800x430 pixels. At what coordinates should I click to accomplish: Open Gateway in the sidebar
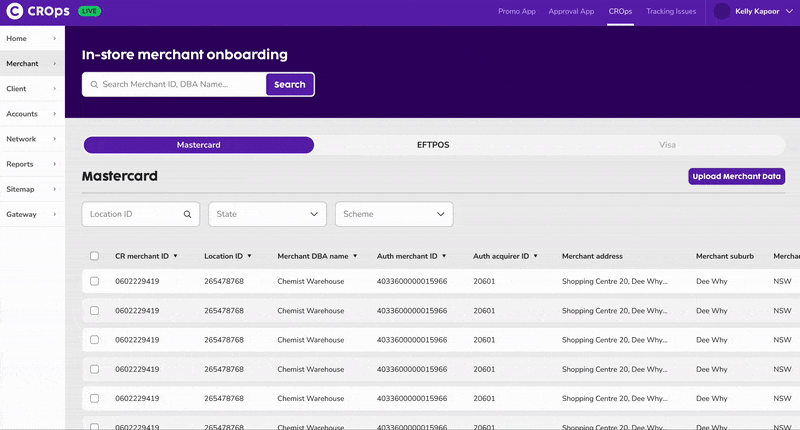pyautogui.click(x=21, y=214)
